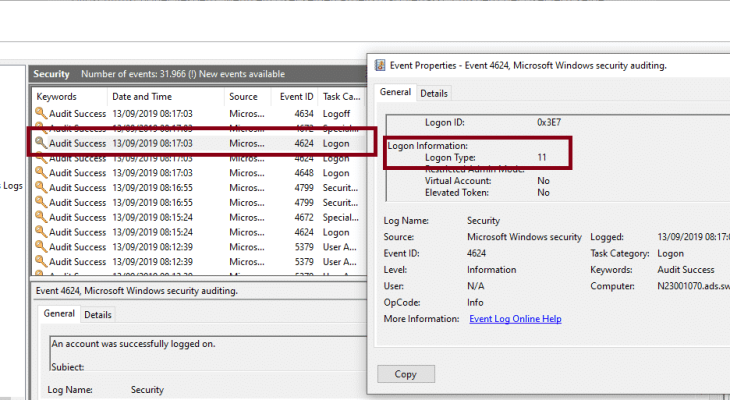Sort events by Date and Time column
The height and width of the screenshot is (400, 730).
point(140,97)
